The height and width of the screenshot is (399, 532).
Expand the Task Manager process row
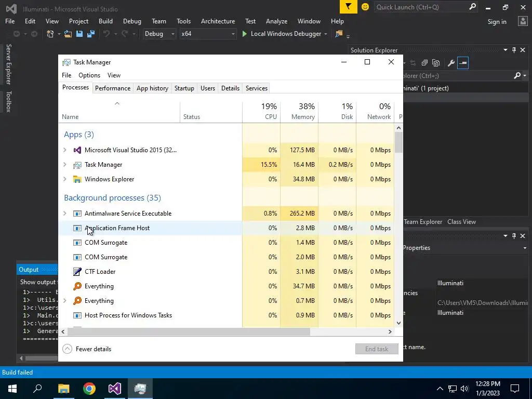pyautogui.click(x=65, y=164)
